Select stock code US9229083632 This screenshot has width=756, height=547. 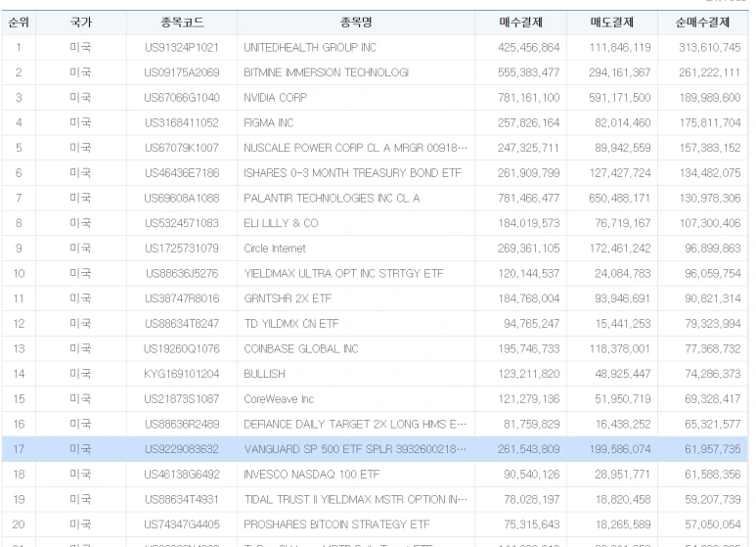point(182,449)
